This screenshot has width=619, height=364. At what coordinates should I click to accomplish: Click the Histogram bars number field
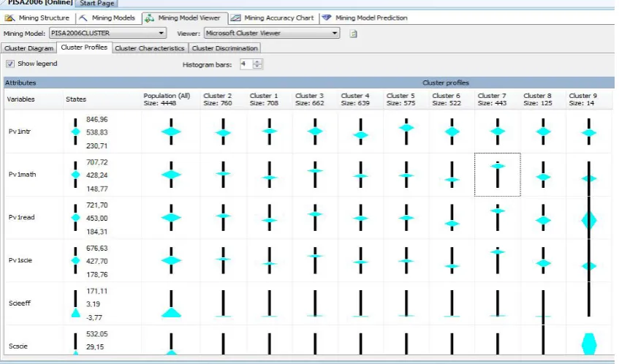tap(246, 64)
